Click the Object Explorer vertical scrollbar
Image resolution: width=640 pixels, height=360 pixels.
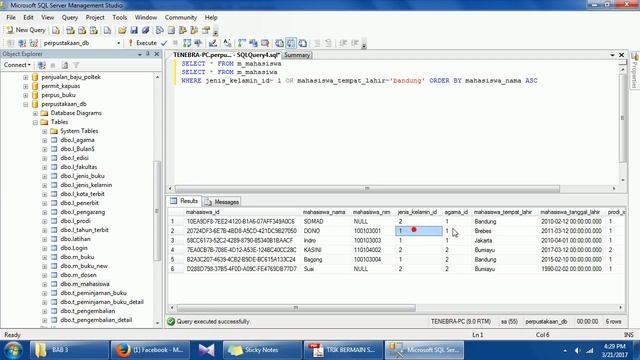[x=158, y=211]
